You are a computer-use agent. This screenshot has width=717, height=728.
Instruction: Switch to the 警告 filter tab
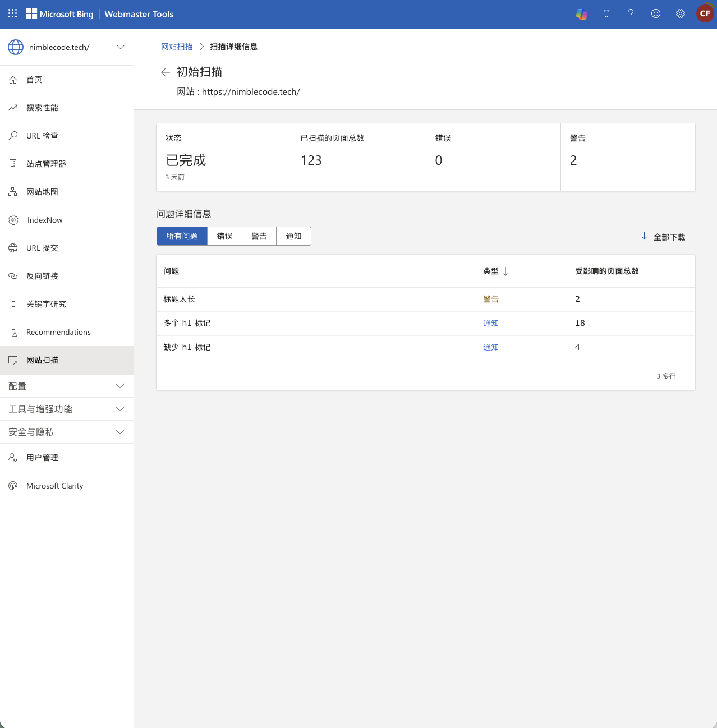click(x=259, y=236)
